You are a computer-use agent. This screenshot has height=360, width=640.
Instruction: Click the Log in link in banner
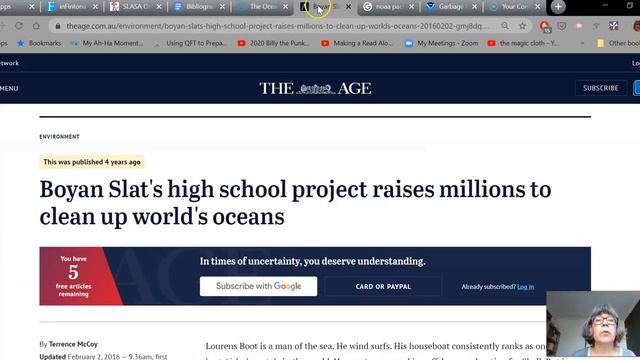[x=525, y=287]
